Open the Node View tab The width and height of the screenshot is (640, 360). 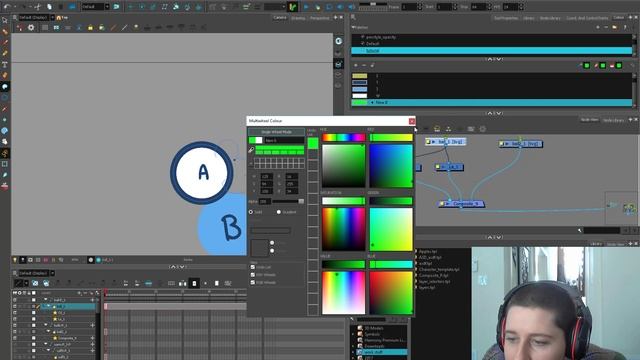589,120
